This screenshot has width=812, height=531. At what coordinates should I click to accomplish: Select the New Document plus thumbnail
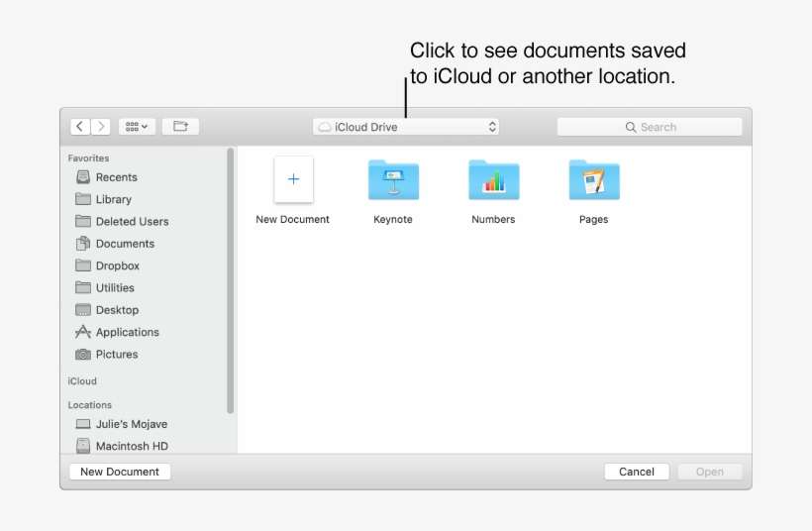click(294, 179)
